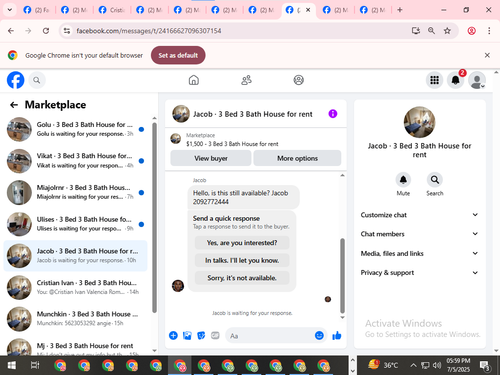Image resolution: width=500 pixels, height=375 pixels.
Task: Open Jacob's profile photo in right panel
Action: click(x=419, y=122)
